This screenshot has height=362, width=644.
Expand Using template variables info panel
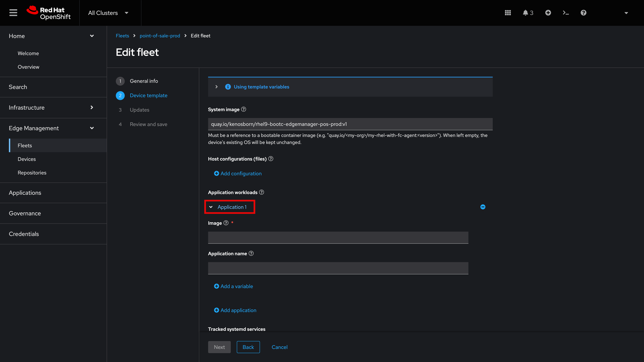pos(217,87)
